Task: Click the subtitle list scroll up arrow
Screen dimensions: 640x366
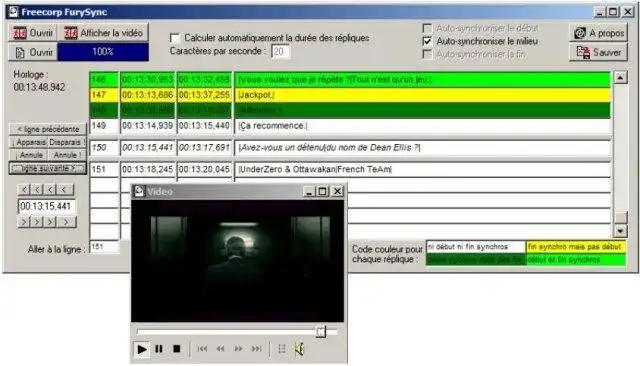Action: pos(620,77)
